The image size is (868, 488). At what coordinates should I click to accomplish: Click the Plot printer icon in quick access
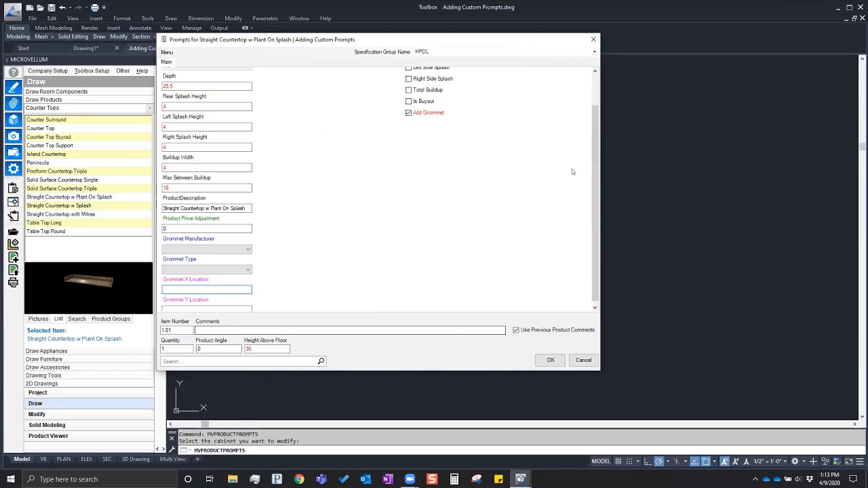pyautogui.click(x=95, y=7)
